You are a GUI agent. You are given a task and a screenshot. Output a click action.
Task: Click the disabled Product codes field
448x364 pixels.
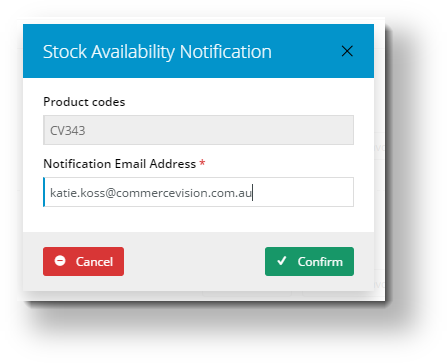(198, 130)
